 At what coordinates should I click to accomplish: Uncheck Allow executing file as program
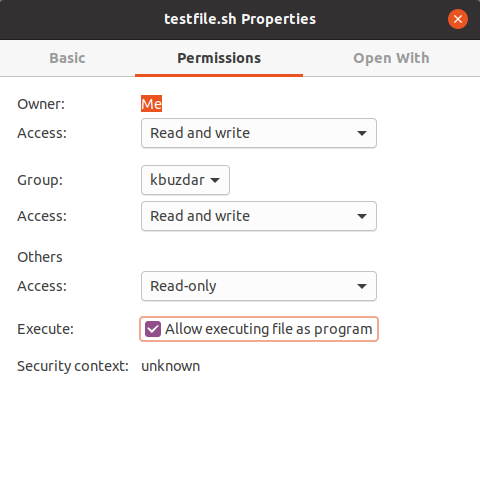click(259, 329)
